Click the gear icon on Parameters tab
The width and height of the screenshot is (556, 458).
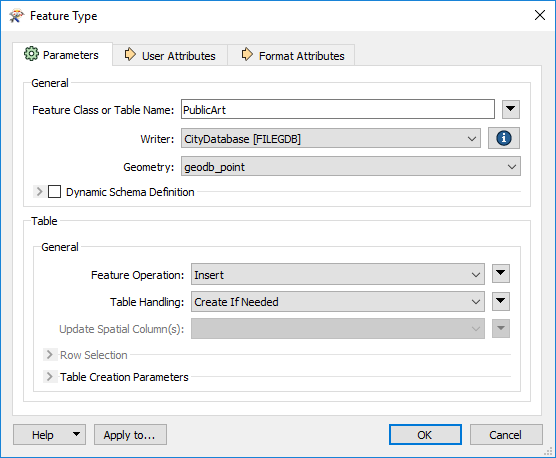pos(31,54)
